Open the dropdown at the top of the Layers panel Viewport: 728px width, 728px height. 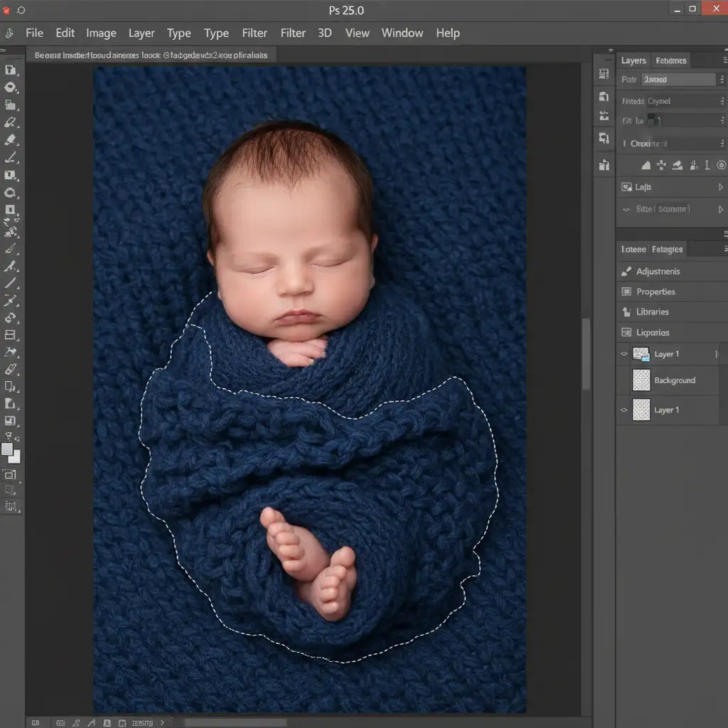click(678, 80)
